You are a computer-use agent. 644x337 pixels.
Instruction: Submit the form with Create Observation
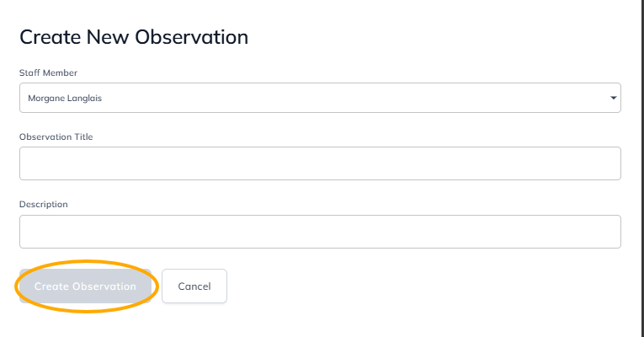coord(85,286)
